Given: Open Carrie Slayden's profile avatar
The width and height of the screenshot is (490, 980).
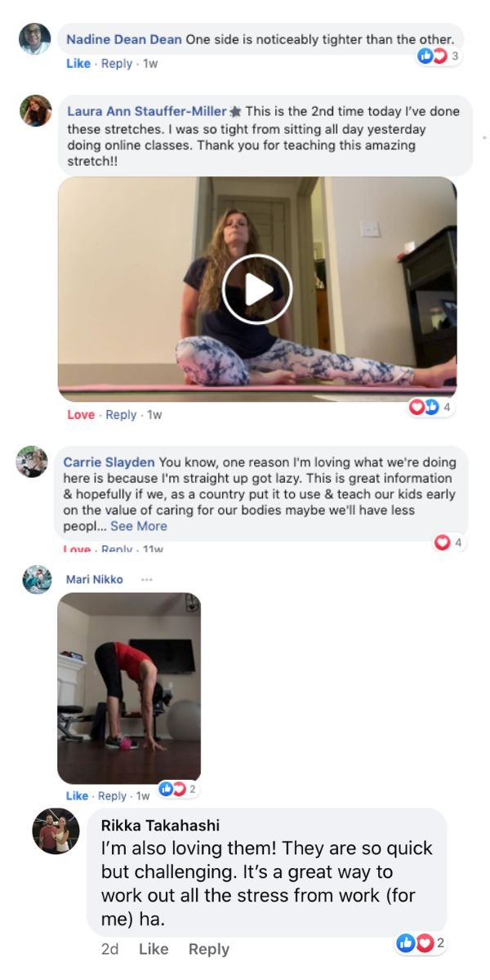Looking at the screenshot, I should coord(33,461).
